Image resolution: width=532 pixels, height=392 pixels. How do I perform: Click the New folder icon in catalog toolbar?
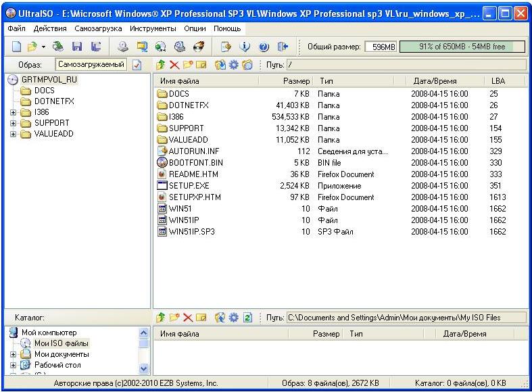pos(174,318)
